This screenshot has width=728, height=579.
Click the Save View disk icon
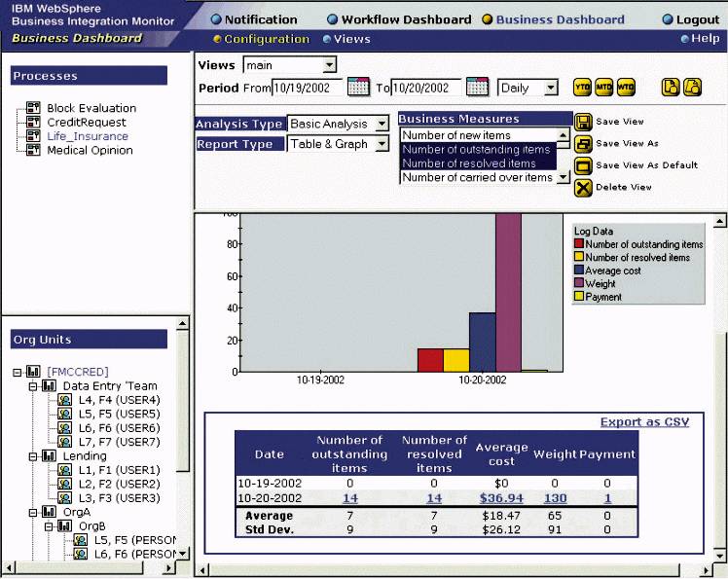click(583, 122)
